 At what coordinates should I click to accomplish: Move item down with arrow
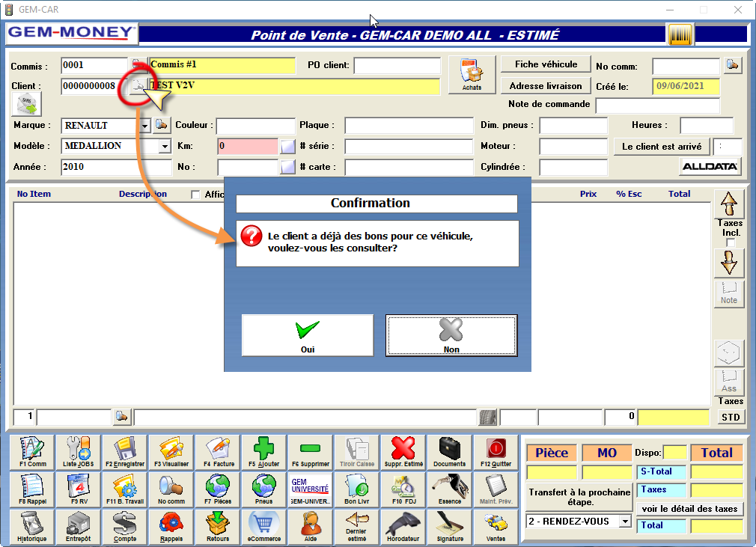tap(729, 263)
